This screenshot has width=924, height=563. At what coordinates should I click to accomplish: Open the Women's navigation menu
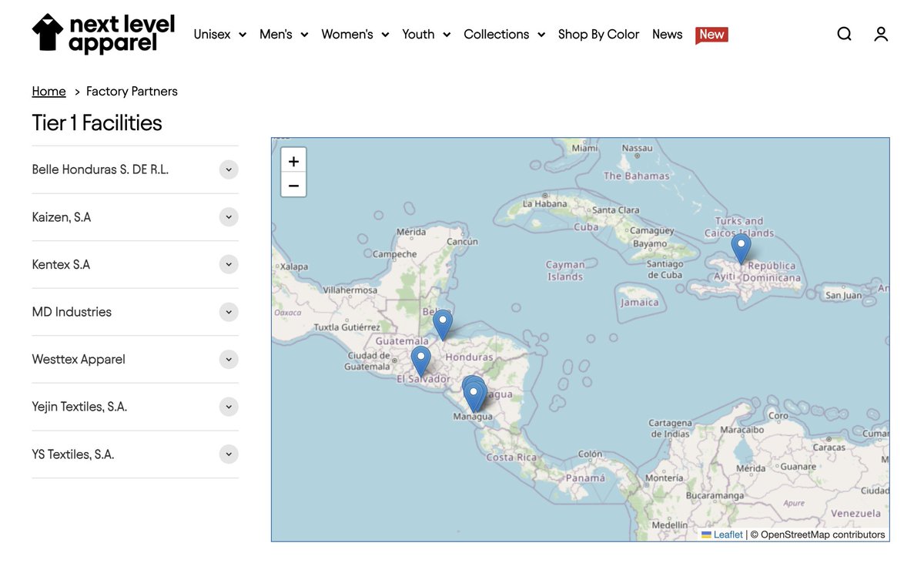point(355,34)
